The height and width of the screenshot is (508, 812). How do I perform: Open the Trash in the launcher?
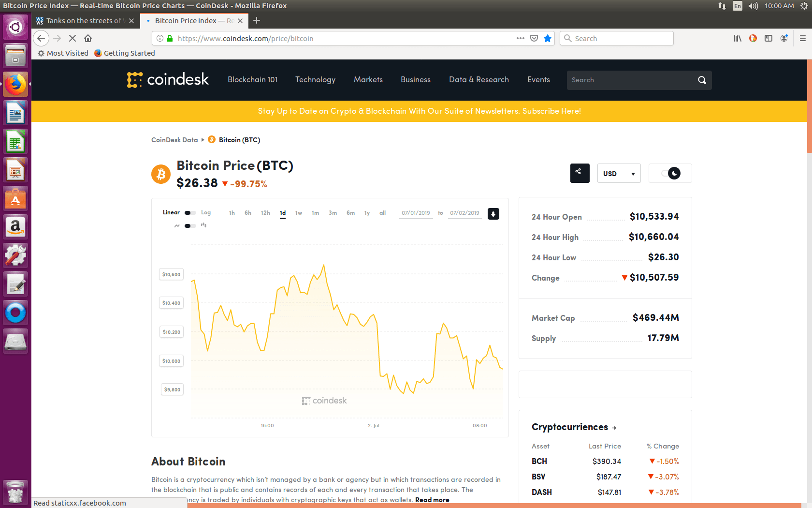15,492
